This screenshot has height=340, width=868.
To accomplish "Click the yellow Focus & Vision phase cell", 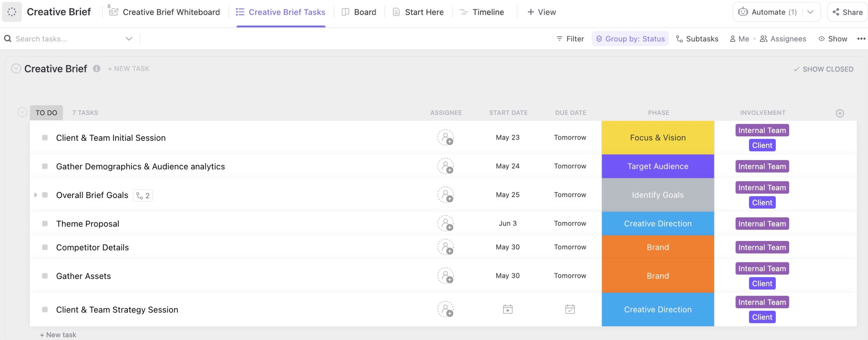I will [657, 138].
